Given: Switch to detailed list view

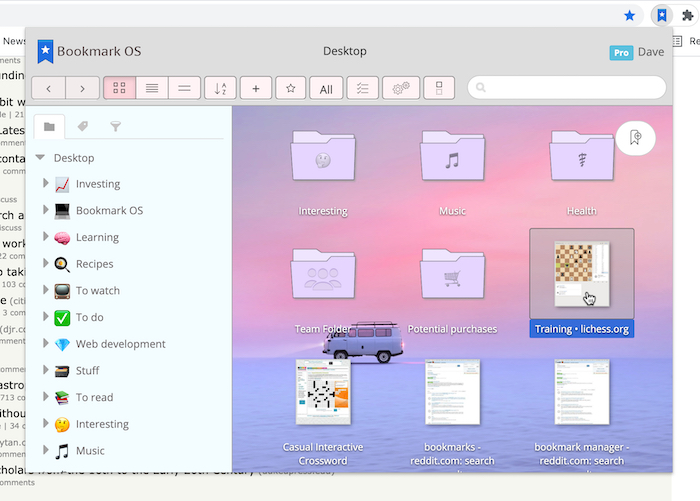Looking at the screenshot, I should click(151, 88).
